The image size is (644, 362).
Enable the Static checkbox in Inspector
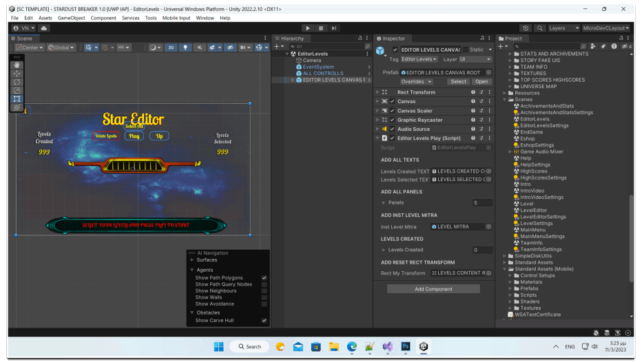pos(465,50)
